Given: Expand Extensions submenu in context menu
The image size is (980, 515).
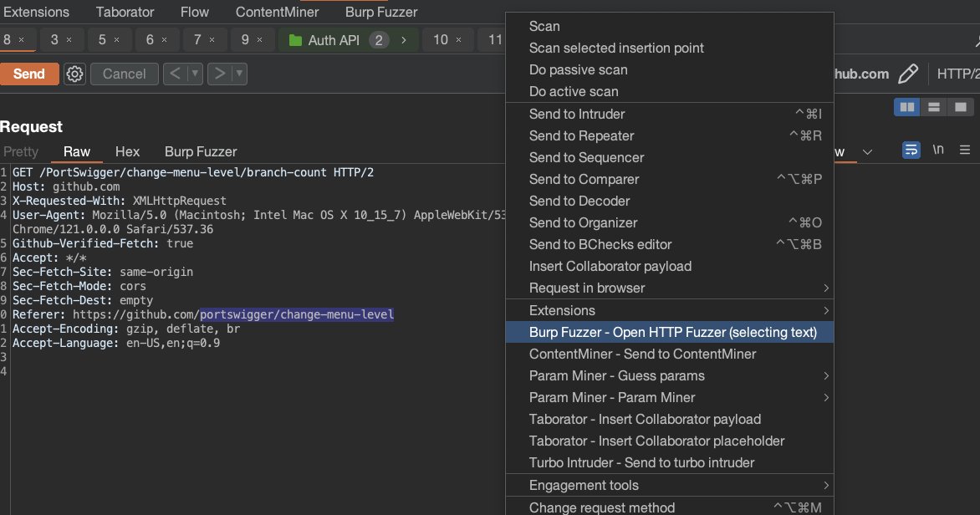Looking at the screenshot, I should coord(826,311).
